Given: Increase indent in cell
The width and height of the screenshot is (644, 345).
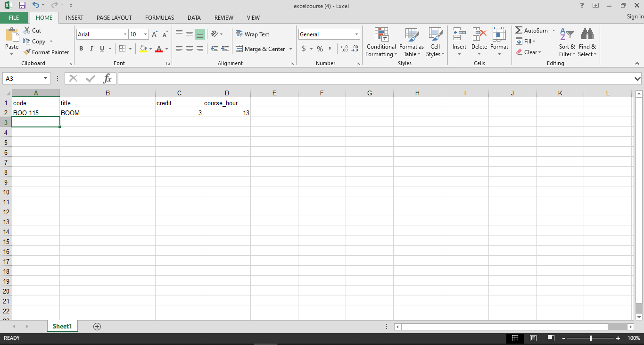Looking at the screenshot, I should pos(225,49).
